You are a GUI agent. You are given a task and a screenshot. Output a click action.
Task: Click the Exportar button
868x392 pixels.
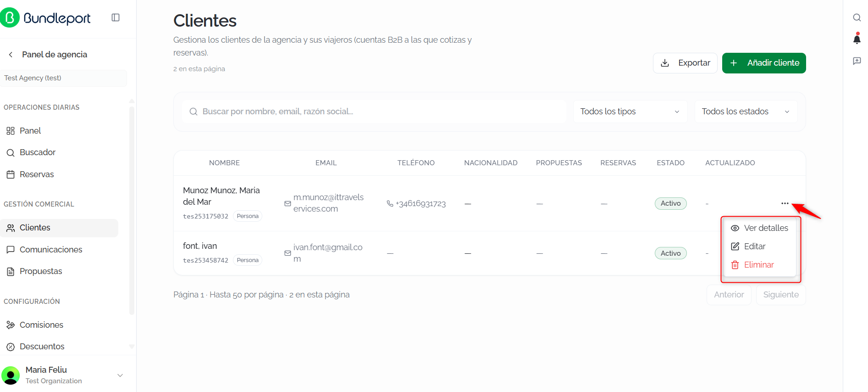685,63
